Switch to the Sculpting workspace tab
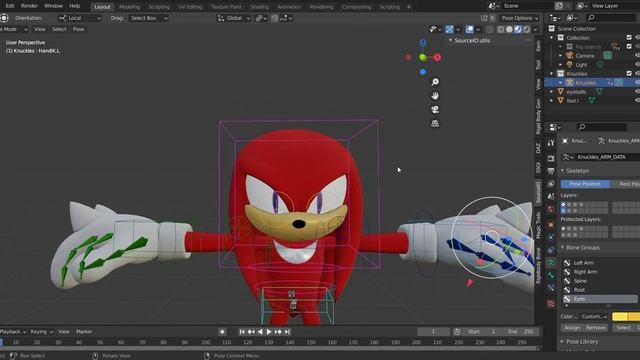Image resolution: width=640 pixels, height=360 pixels. 159,7
